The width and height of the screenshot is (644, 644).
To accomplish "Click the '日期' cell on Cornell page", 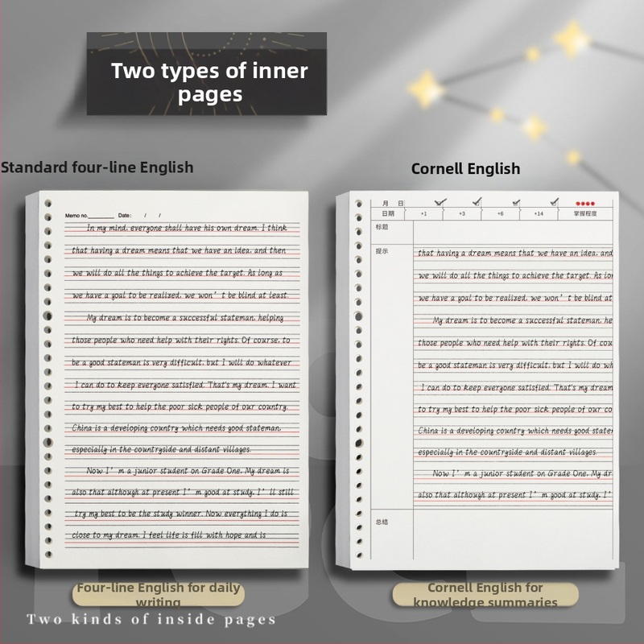I will 388,213.
